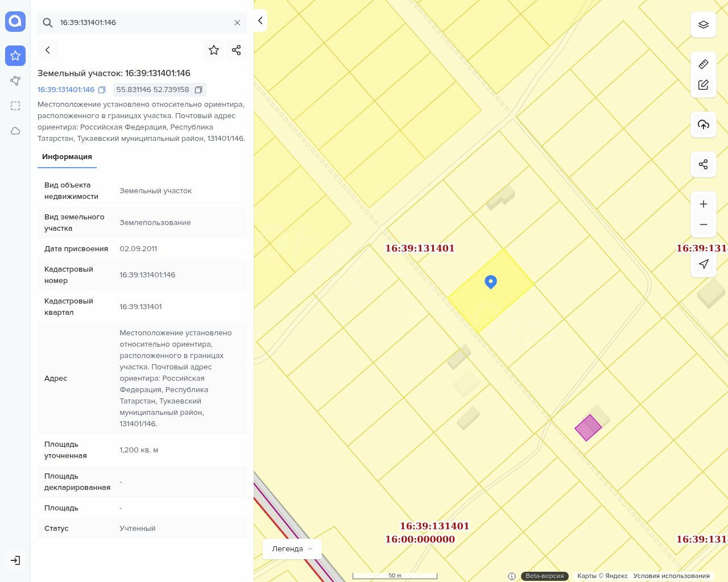Open the Условия использования link
Image resolution: width=728 pixels, height=582 pixels.
(x=671, y=576)
